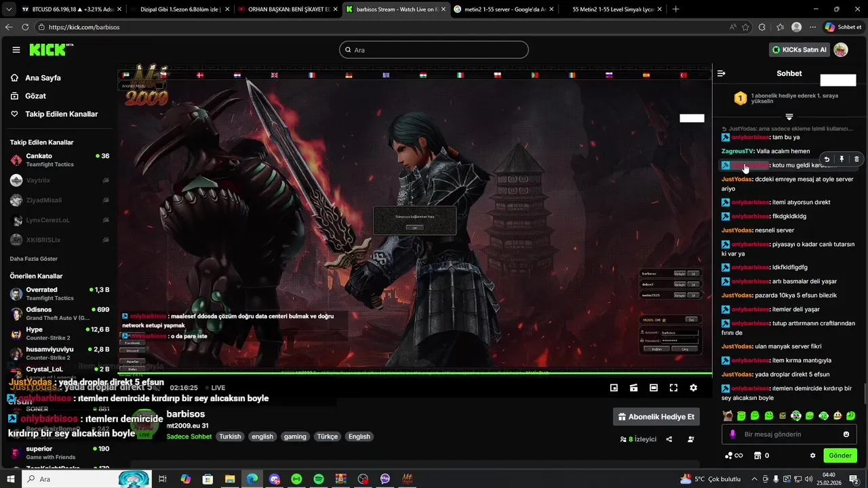Open Hype Counter-Strike 2 channel
The height and width of the screenshot is (488, 868).
pyautogui.click(x=59, y=333)
